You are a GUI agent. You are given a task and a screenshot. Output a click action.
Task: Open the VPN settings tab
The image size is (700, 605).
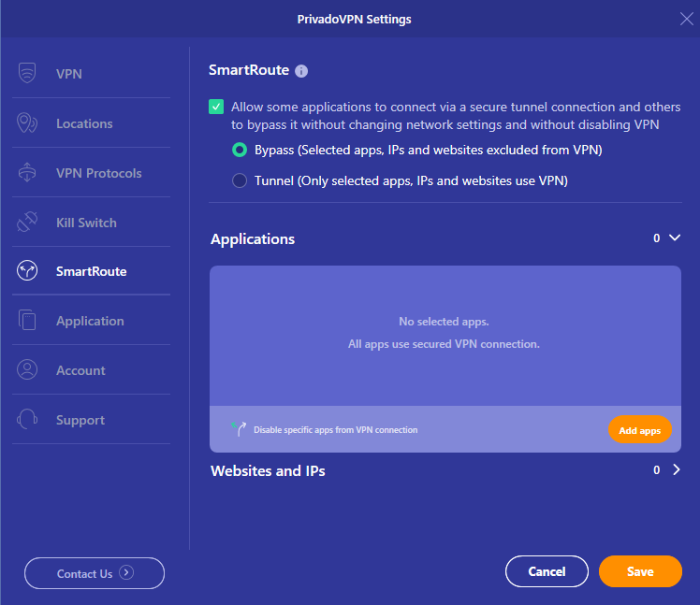pos(91,74)
